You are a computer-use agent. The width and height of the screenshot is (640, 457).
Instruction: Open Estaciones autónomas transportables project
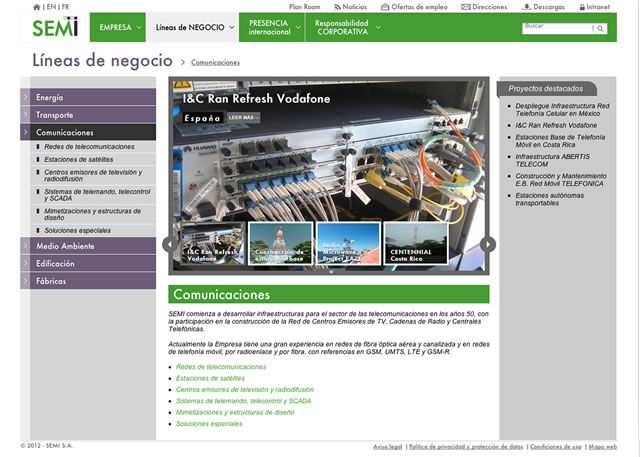[x=549, y=199]
